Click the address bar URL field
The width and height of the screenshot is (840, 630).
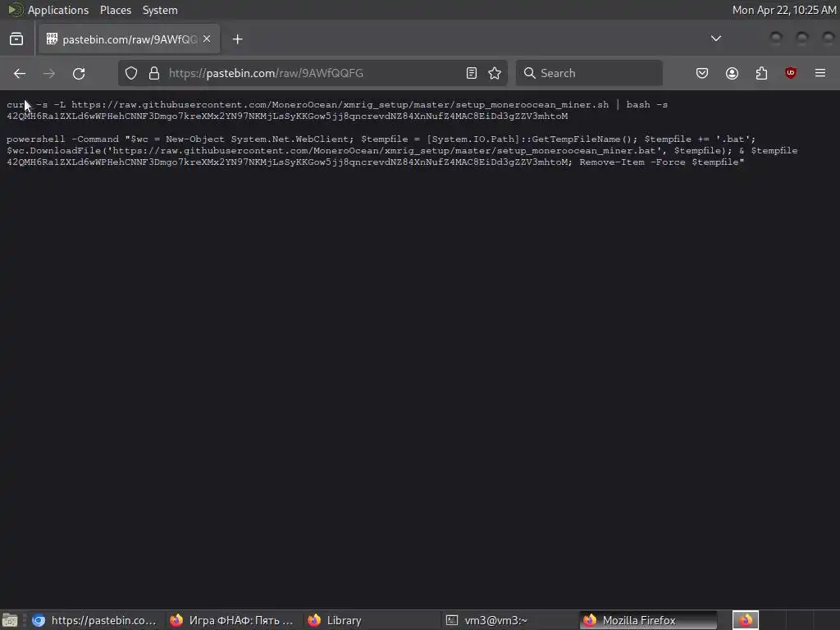click(313, 73)
